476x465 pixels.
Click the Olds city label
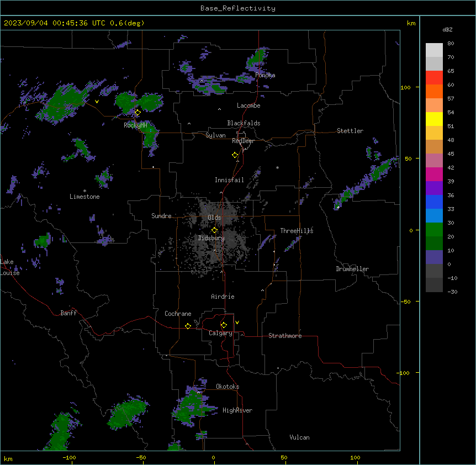[214, 218]
